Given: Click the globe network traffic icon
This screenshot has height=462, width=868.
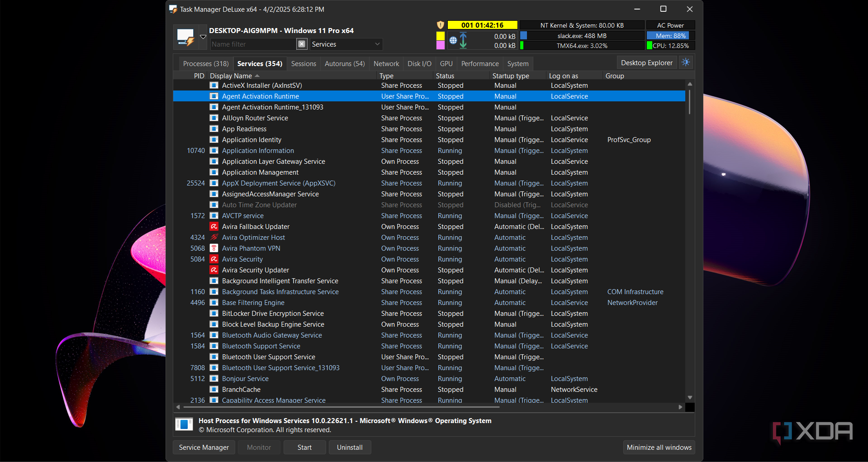Looking at the screenshot, I should [453, 41].
